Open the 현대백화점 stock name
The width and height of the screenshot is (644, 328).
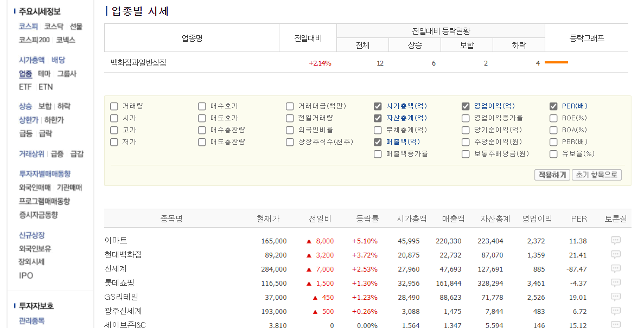pos(123,254)
